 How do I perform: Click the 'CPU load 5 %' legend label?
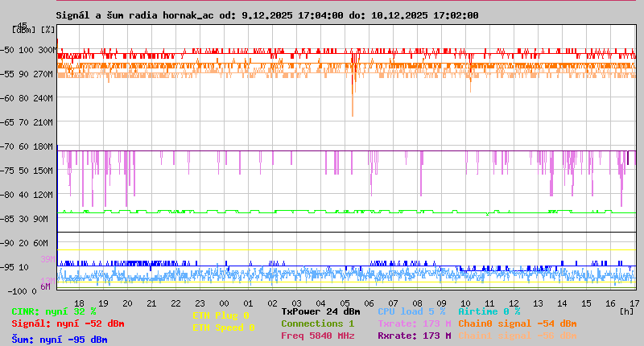(x=411, y=312)
